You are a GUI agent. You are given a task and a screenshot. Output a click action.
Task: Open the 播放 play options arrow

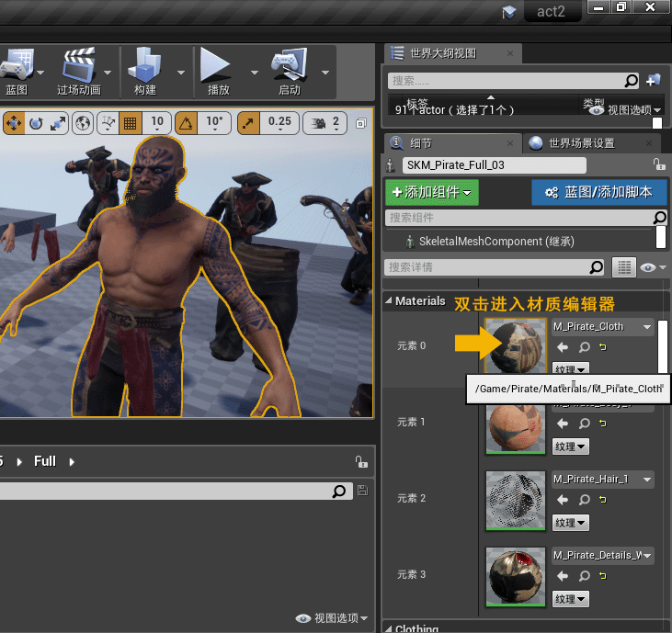click(255, 73)
